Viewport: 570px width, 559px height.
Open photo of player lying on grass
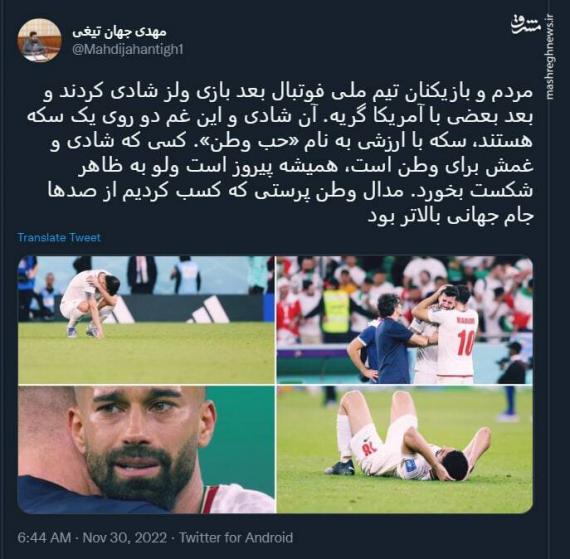point(405,450)
